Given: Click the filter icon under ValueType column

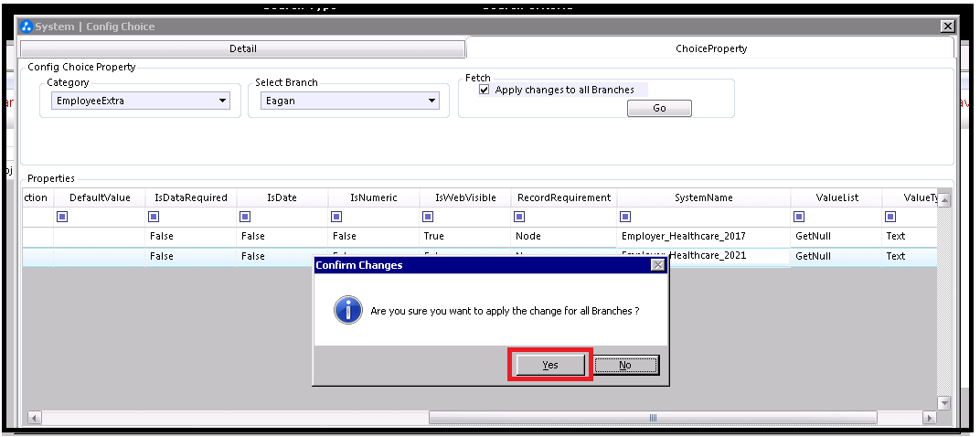Looking at the screenshot, I should click(x=890, y=217).
